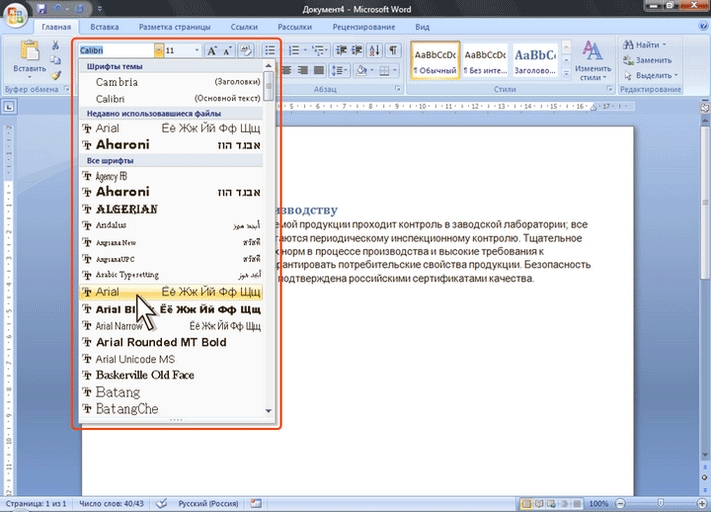Switch to Web Layout view button
Image resolution: width=711 pixels, height=512 pixels.
[551, 504]
